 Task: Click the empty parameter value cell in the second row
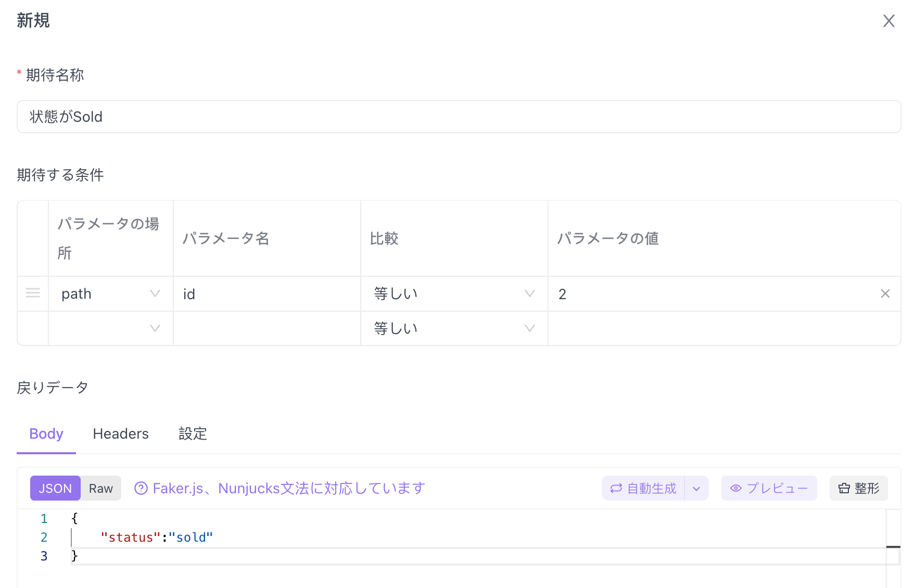pyautogui.click(x=724, y=328)
